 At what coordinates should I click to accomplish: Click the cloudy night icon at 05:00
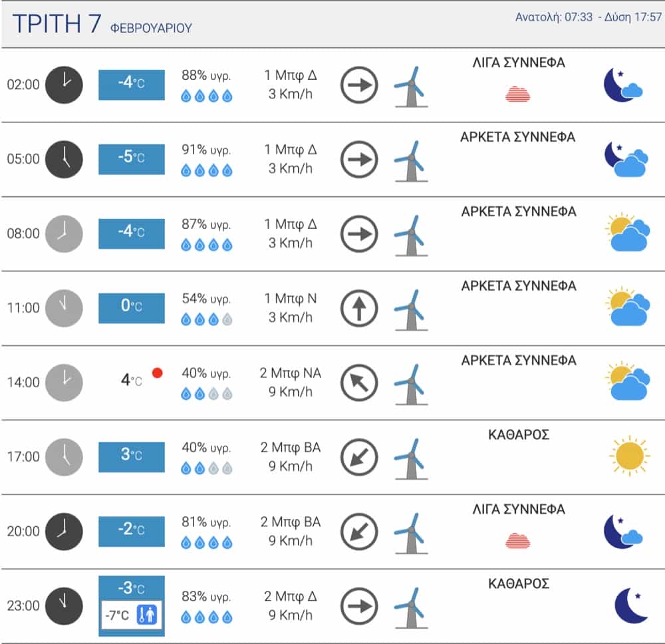(626, 159)
